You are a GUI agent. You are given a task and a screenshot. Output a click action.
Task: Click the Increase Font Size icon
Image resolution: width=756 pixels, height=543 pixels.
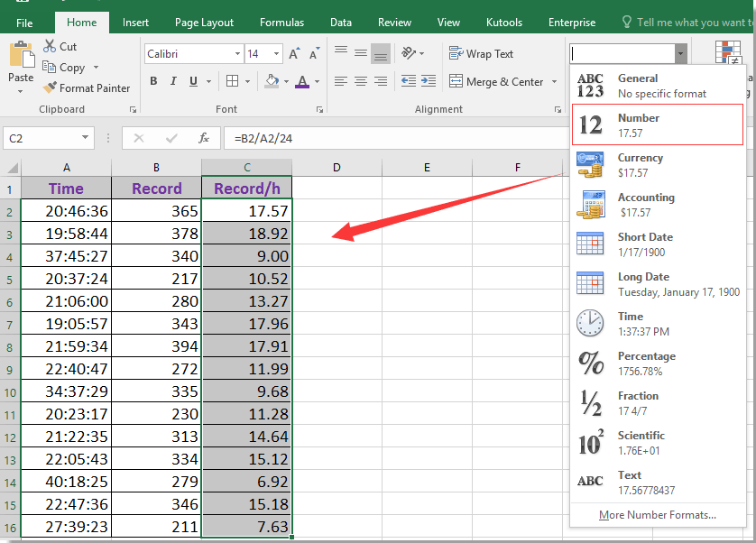[293, 53]
